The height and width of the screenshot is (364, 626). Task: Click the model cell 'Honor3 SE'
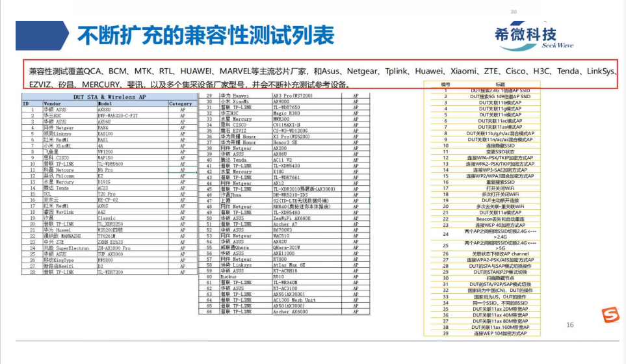pos(285,142)
